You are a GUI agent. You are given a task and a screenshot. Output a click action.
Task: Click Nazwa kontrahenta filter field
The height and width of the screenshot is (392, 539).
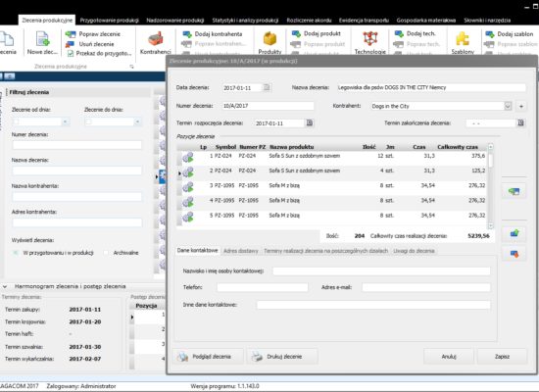coord(77,197)
